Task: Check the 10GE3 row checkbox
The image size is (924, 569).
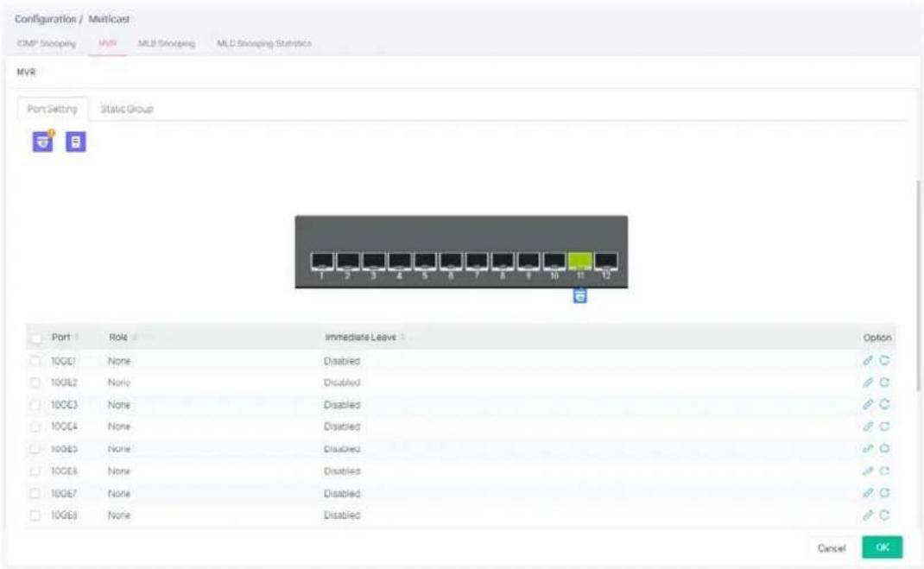Action: click(35, 405)
